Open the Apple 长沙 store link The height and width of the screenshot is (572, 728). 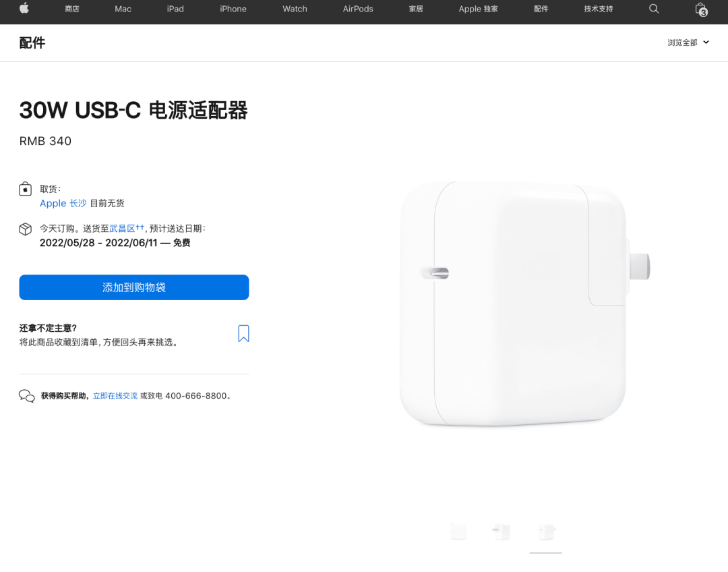[x=63, y=203]
